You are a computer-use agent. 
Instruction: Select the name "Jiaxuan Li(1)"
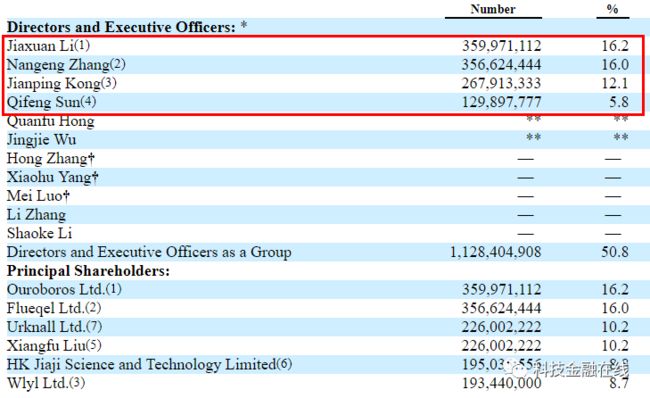(x=48, y=46)
